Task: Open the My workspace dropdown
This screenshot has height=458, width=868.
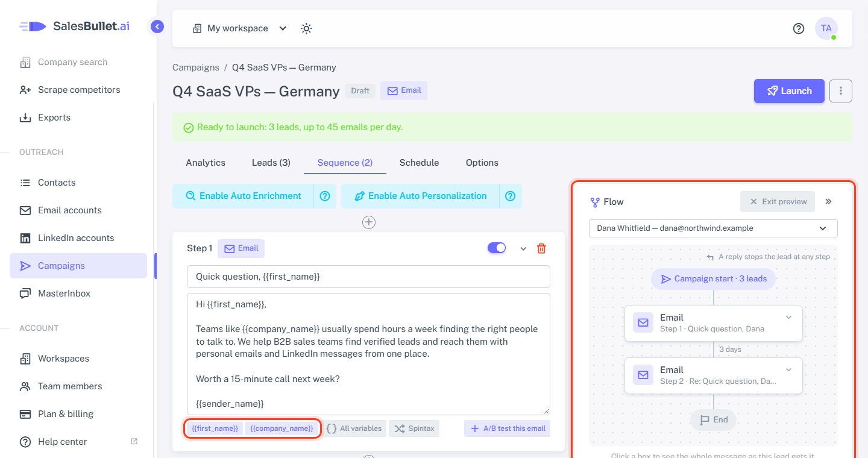Action: click(239, 28)
